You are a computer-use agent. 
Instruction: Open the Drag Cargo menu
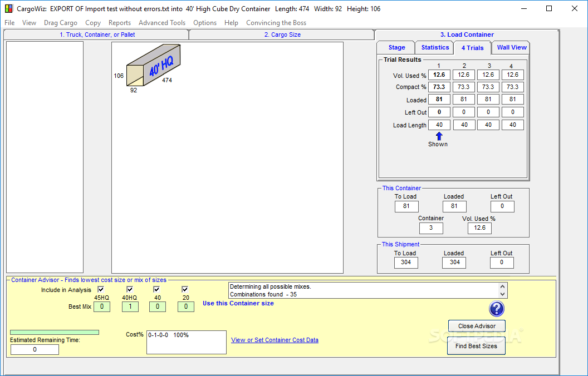pos(60,23)
